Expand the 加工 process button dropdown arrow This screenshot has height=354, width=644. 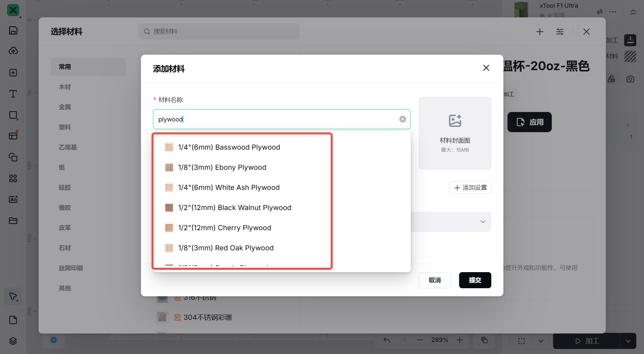click(x=628, y=341)
